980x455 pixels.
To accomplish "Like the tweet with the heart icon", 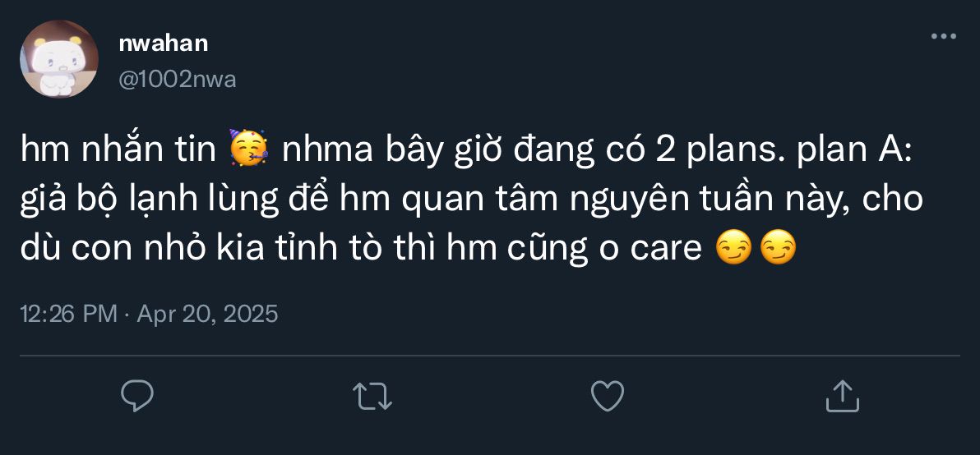I will (608, 396).
